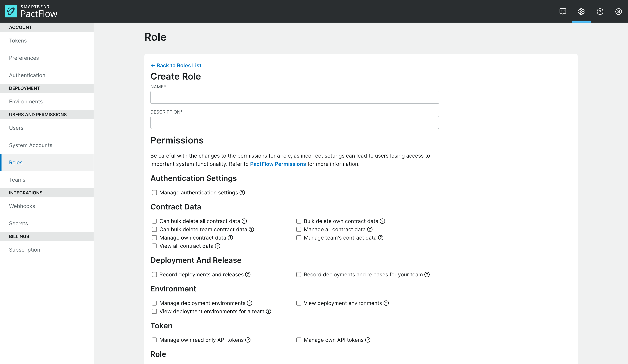The image size is (628, 364).
Task: Click the help icon next to Can bulk delete all contract data
Action: (x=244, y=221)
